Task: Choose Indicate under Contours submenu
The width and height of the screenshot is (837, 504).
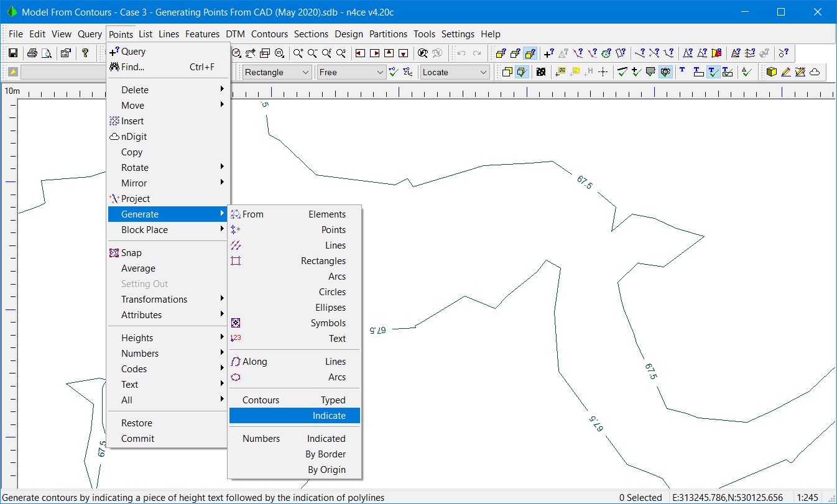Action: [x=330, y=415]
